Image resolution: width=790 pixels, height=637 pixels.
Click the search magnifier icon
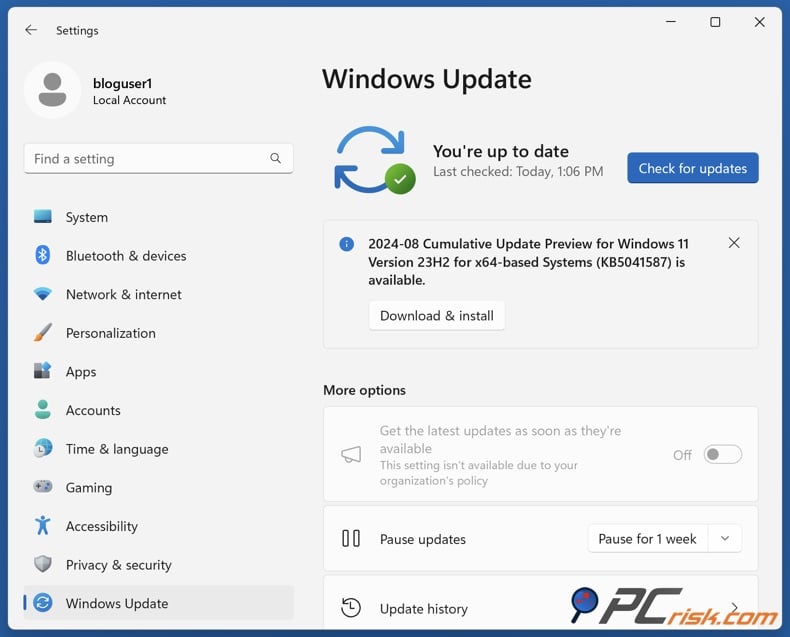(275, 158)
